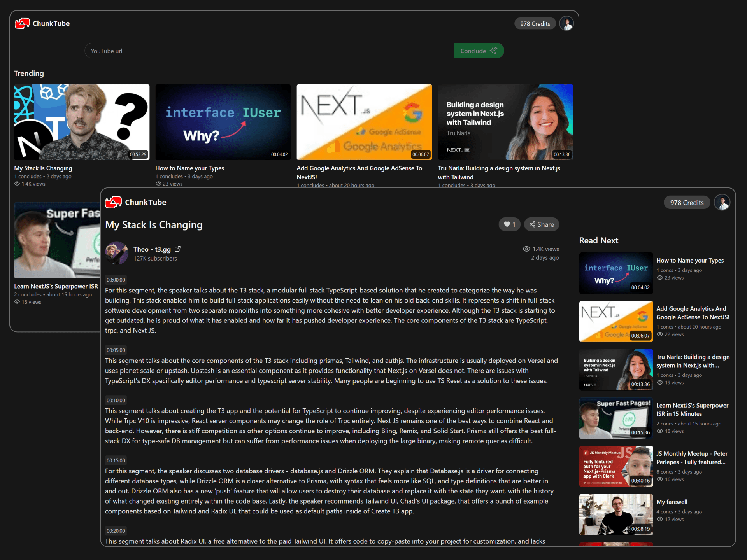This screenshot has width=747, height=560.
Task: Click the 978 Credits badge in the front window
Action: (687, 203)
